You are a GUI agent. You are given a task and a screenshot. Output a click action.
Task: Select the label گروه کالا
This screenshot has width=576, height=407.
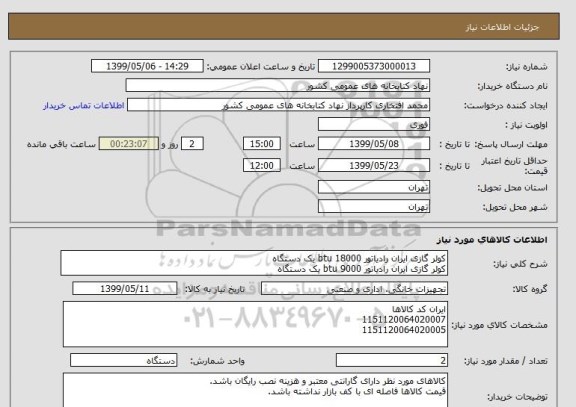tap(530, 289)
